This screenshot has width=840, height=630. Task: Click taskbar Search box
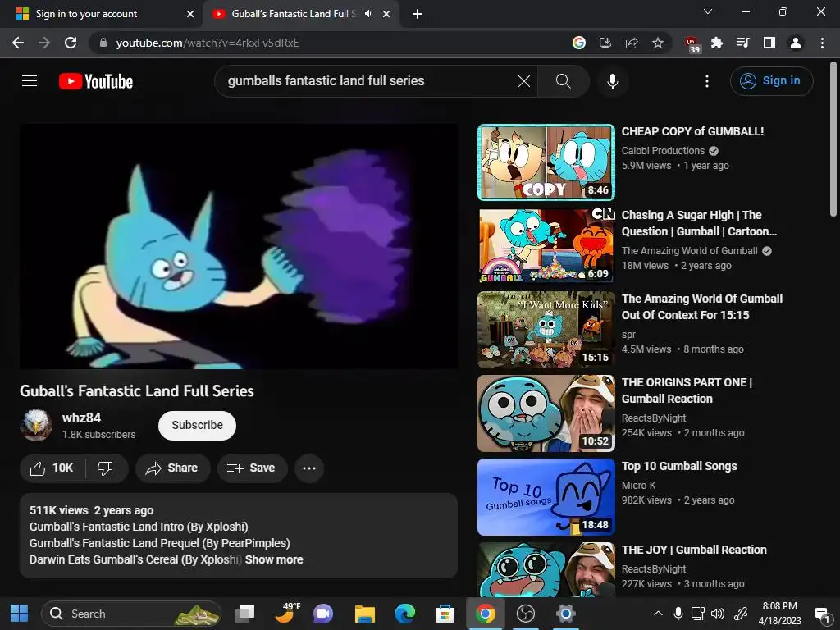click(131, 614)
